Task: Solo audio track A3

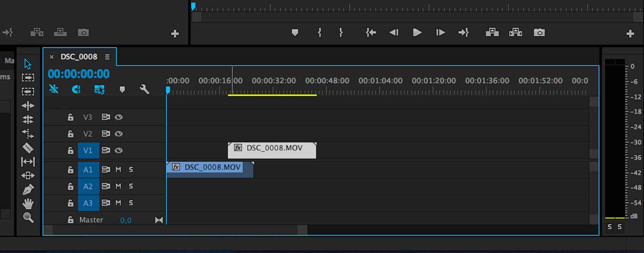Action: coord(131,203)
